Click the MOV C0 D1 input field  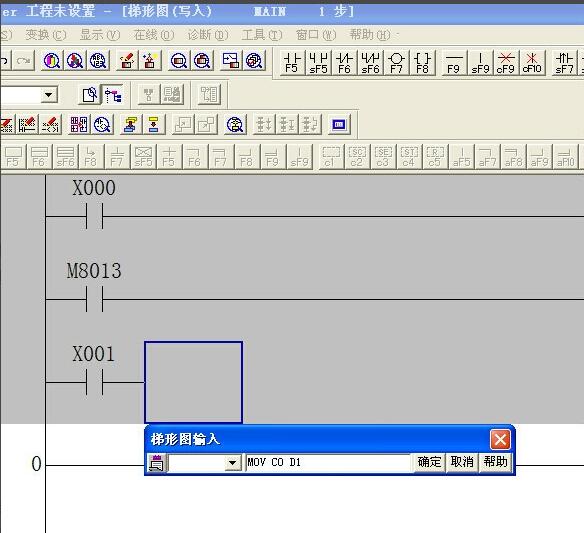(x=328, y=463)
